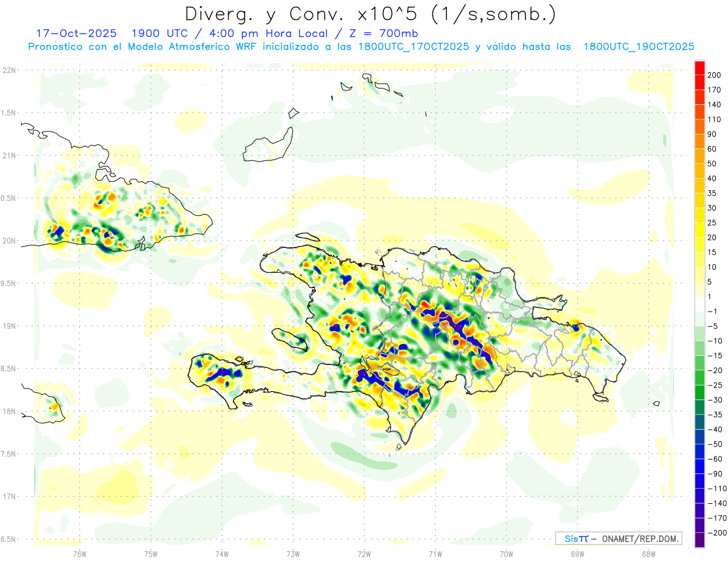Click the '19N' latitude label
This screenshot has width=728, height=562.
pyautogui.click(x=9, y=326)
